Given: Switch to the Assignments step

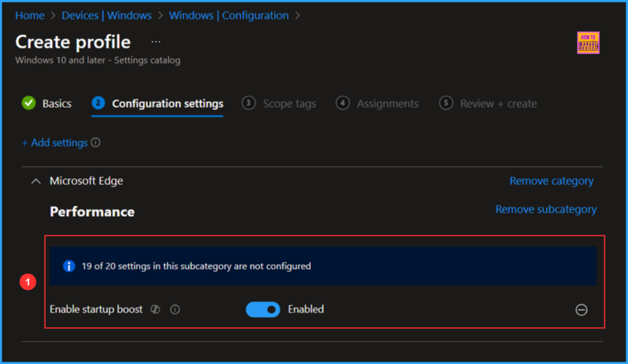Looking at the screenshot, I should tap(377, 104).
